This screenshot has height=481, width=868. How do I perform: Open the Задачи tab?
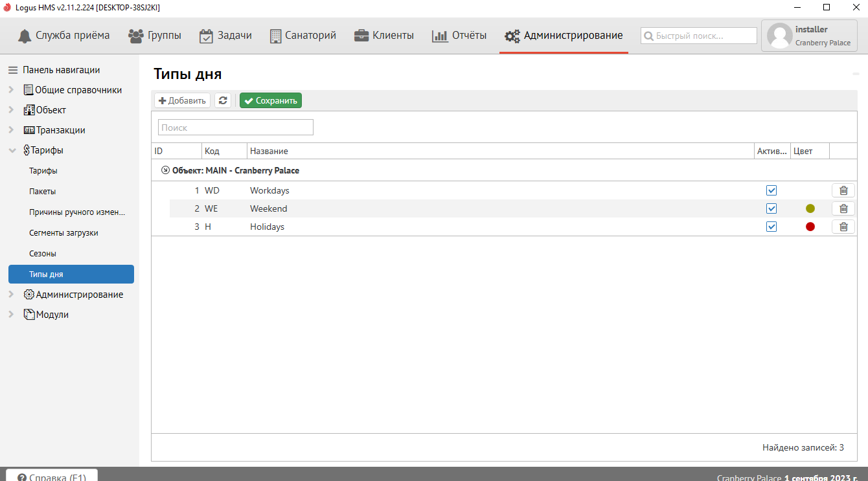[225, 36]
